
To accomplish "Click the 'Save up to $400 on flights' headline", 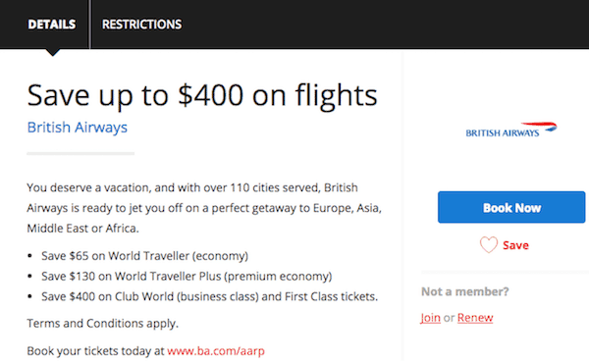I will (202, 95).
